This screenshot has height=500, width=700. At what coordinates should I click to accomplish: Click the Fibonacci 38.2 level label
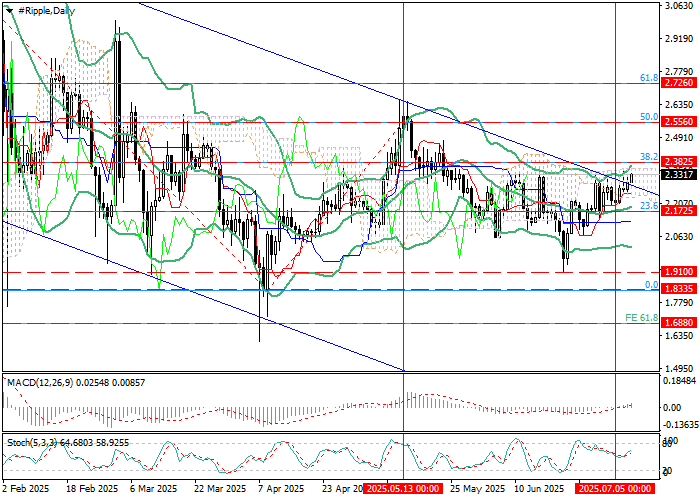[x=649, y=156]
